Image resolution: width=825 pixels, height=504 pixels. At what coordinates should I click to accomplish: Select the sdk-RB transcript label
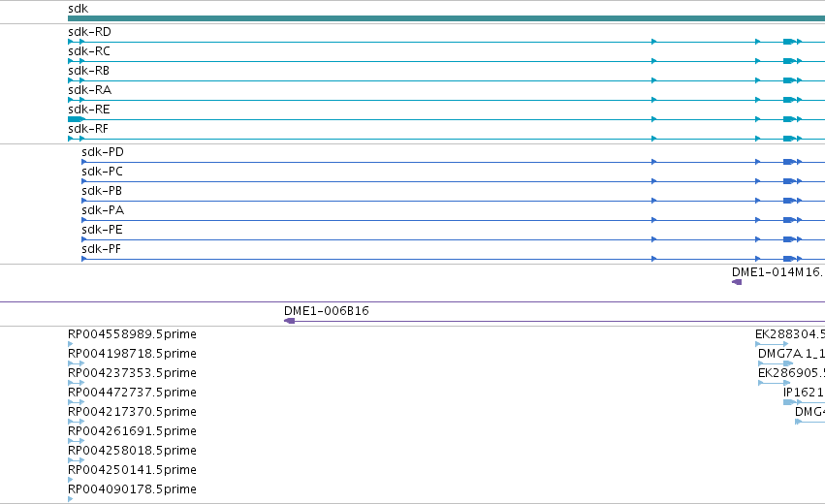(88, 71)
